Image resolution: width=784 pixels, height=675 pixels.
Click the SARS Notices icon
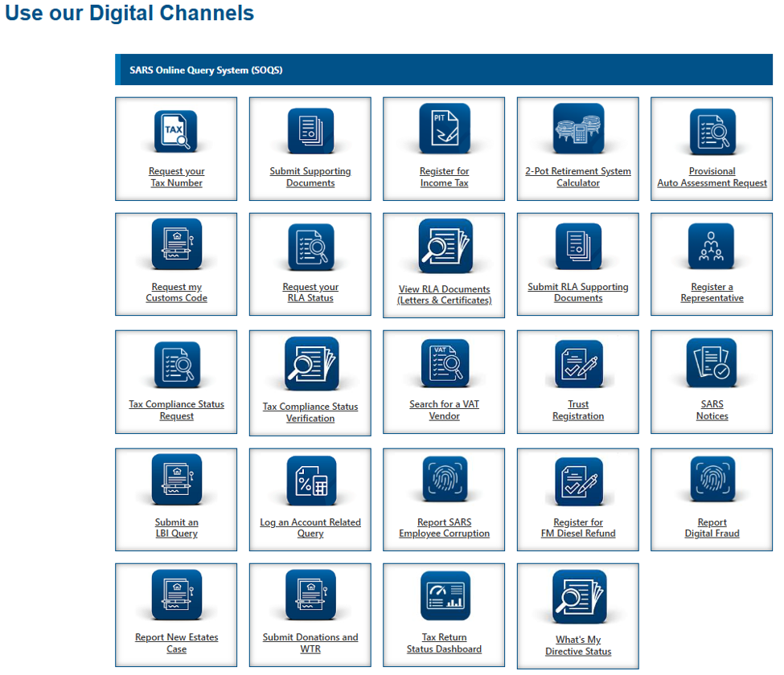712,362
